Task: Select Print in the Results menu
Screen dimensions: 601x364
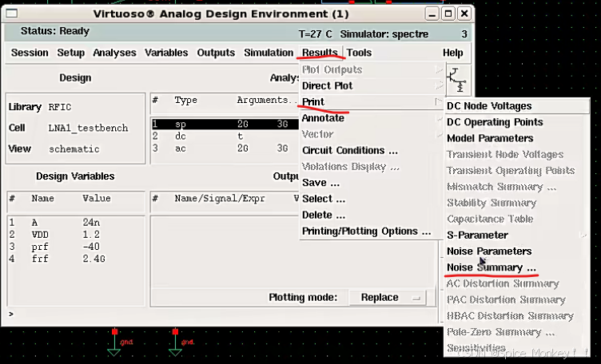Action: 371,102
